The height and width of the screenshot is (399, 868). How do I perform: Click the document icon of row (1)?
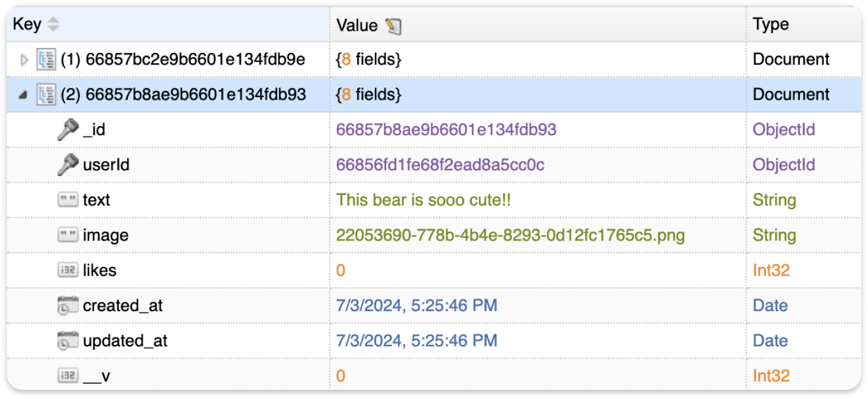click(x=46, y=60)
